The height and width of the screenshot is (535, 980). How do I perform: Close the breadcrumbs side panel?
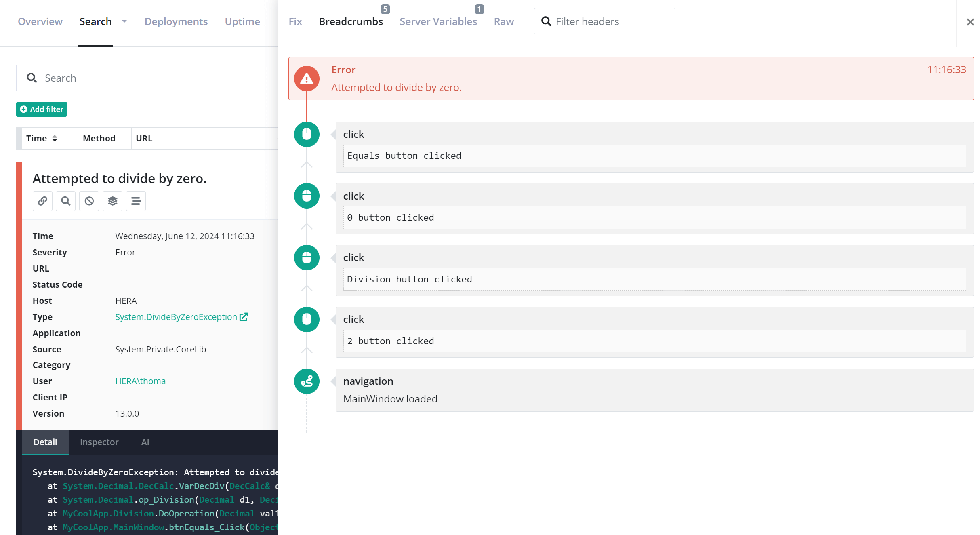click(970, 22)
